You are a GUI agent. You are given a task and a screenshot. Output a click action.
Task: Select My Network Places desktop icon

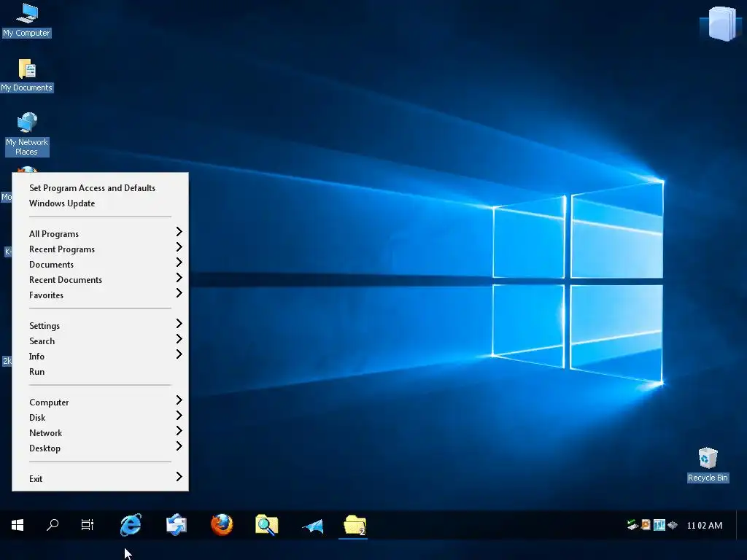(x=27, y=134)
